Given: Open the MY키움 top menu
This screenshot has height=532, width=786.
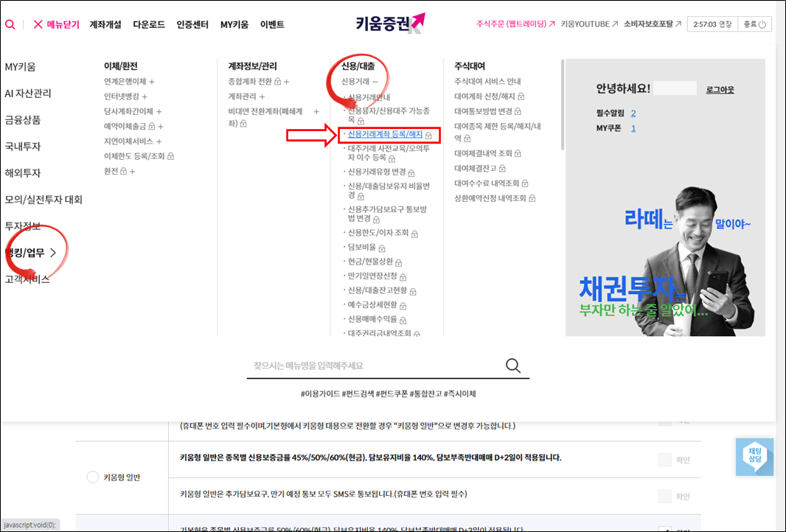Looking at the screenshot, I should (x=234, y=24).
